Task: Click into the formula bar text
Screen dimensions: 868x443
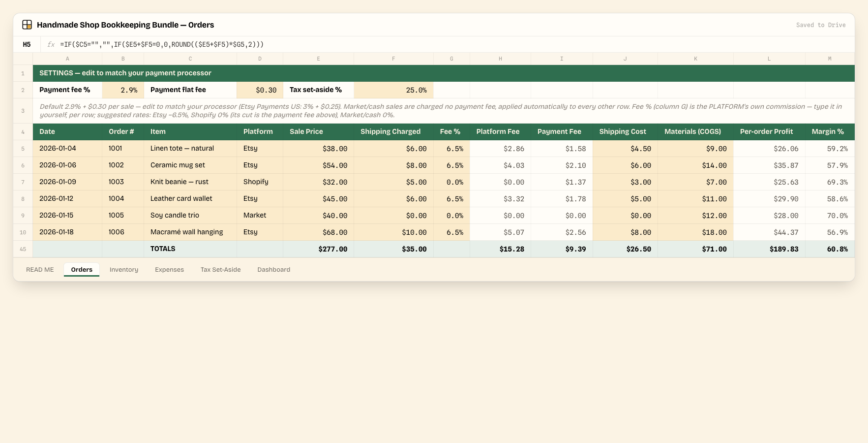Action: pos(162,44)
